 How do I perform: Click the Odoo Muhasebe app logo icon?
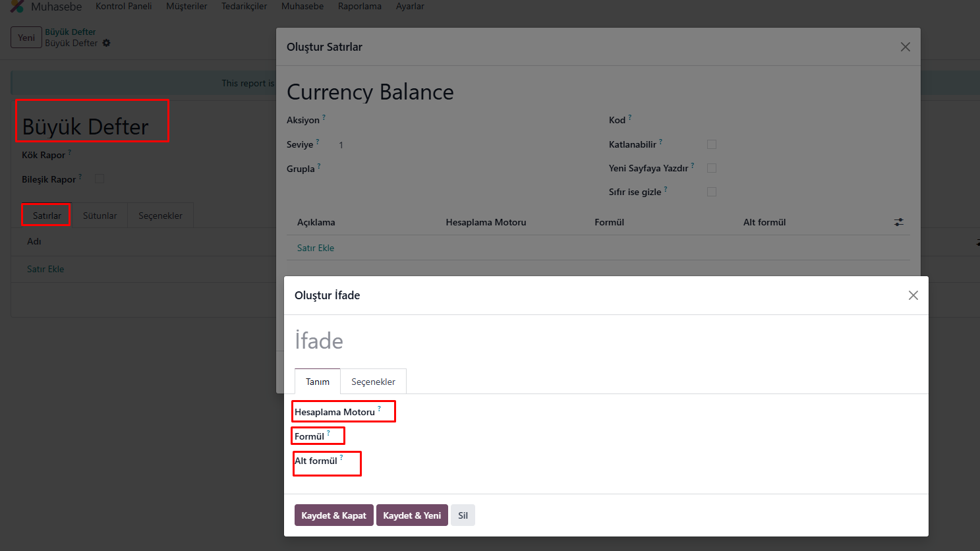tap(18, 7)
